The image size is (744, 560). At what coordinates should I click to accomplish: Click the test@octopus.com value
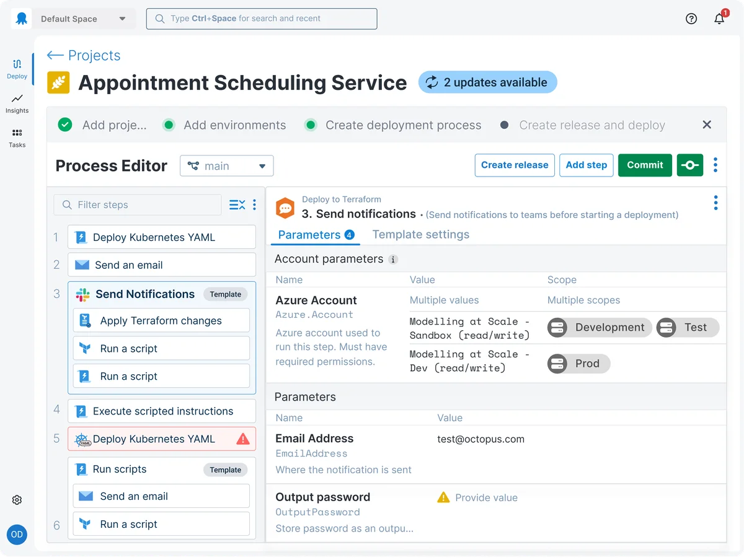[x=480, y=439]
